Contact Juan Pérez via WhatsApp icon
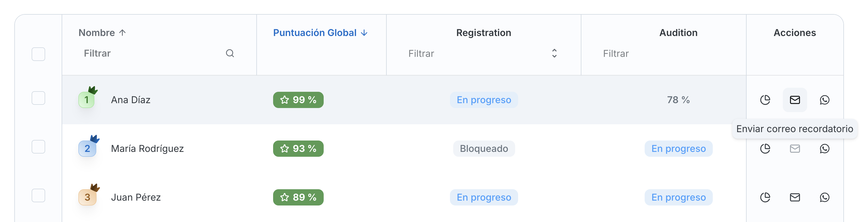 click(824, 197)
